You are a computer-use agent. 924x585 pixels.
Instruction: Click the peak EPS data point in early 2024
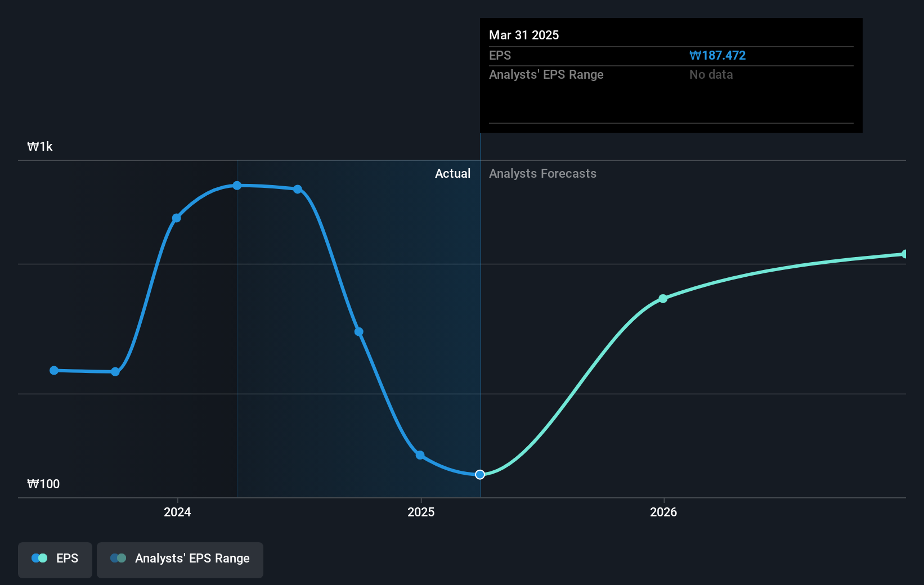[237, 186]
